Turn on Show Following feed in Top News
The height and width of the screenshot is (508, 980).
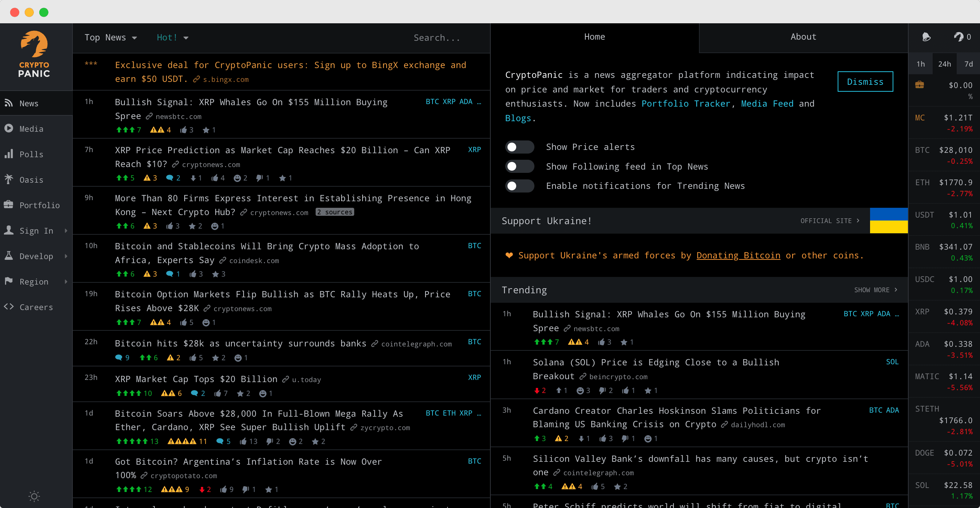[520, 166]
